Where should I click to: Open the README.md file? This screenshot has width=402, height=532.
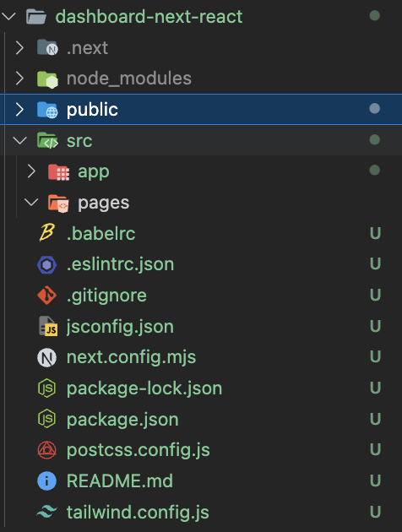click(x=120, y=480)
